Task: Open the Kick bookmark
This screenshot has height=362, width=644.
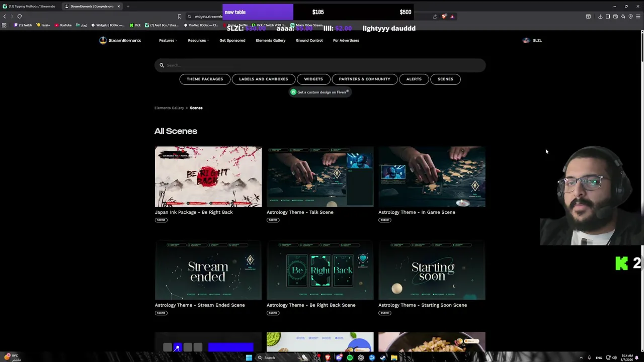Action: (135, 25)
